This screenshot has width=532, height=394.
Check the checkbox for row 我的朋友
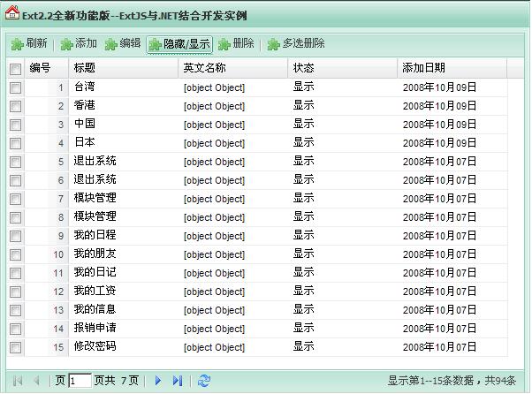(x=15, y=254)
